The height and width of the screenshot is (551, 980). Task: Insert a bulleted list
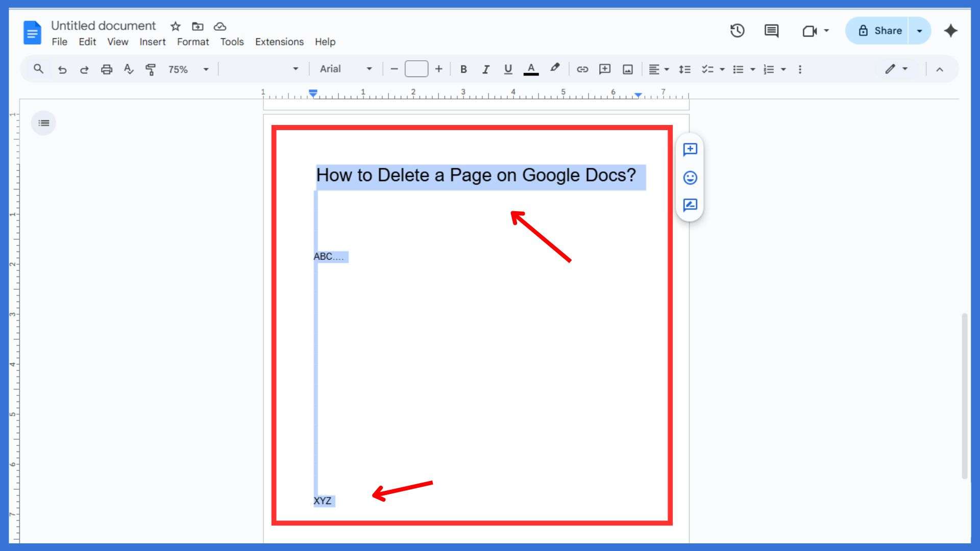point(738,69)
